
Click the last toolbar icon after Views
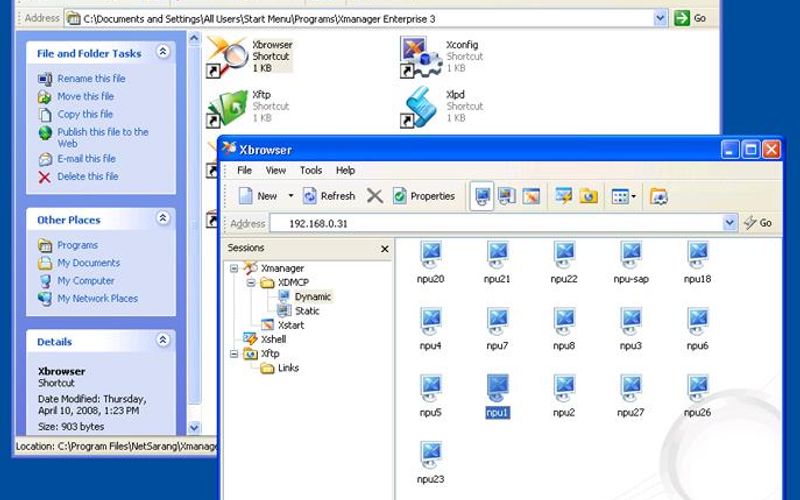pyautogui.click(x=659, y=196)
